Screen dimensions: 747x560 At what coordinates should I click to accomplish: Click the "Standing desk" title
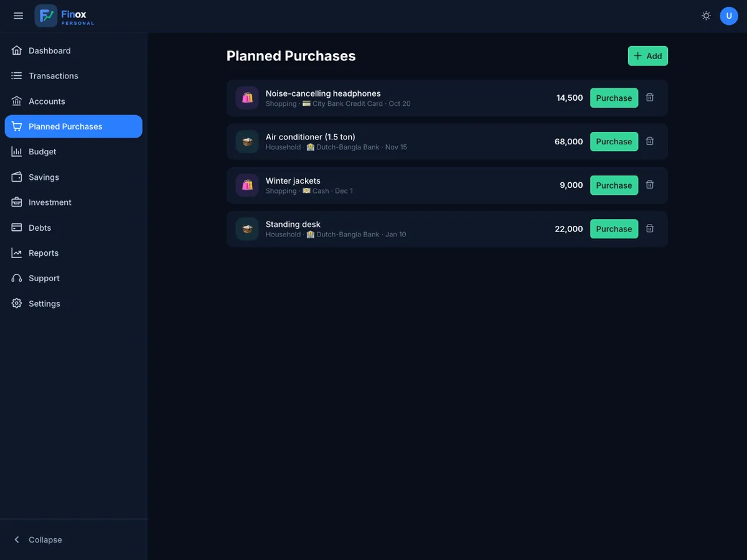pos(293,225)
